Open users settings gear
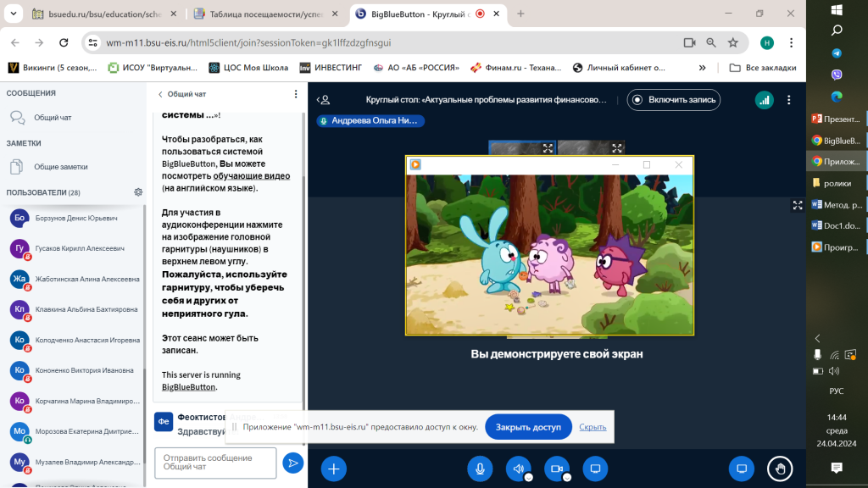 (138, 192)
